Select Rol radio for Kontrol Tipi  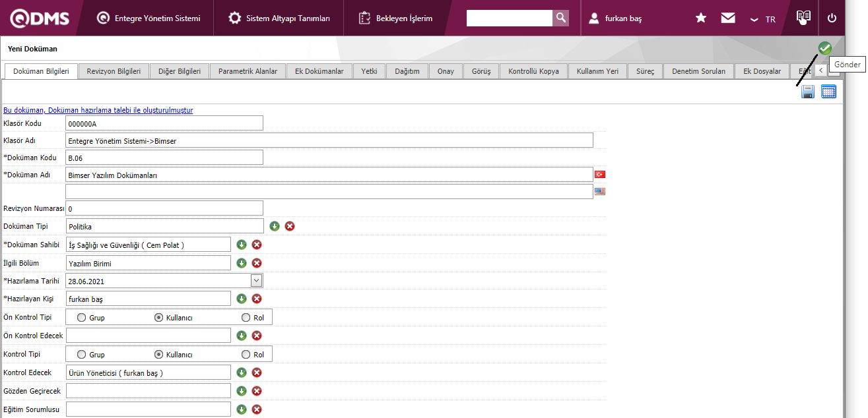[246, 355]
